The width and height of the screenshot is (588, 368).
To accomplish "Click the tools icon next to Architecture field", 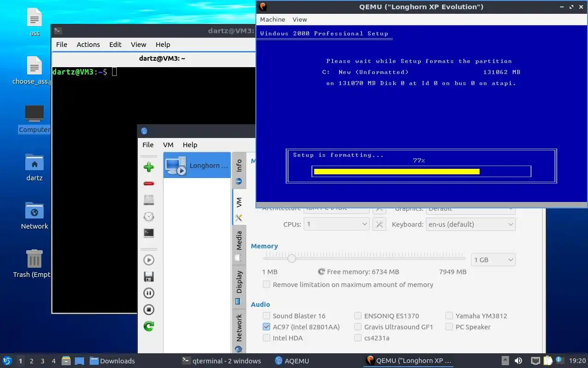I will (x=379, y=210).
